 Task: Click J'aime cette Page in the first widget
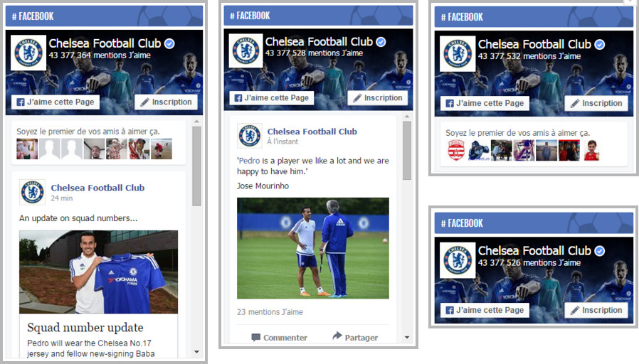click(x=56, y=102)
